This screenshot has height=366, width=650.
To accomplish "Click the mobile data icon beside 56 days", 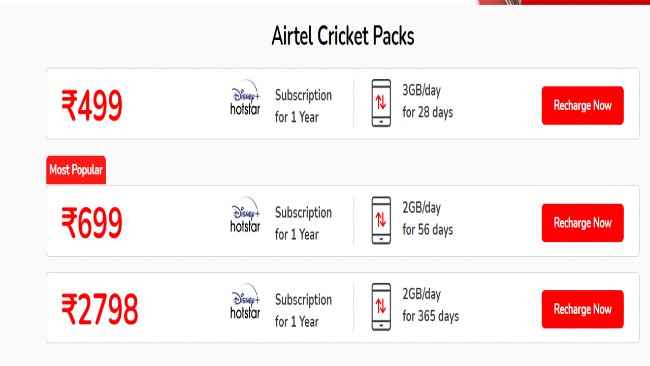I will (x=381, y=221).
